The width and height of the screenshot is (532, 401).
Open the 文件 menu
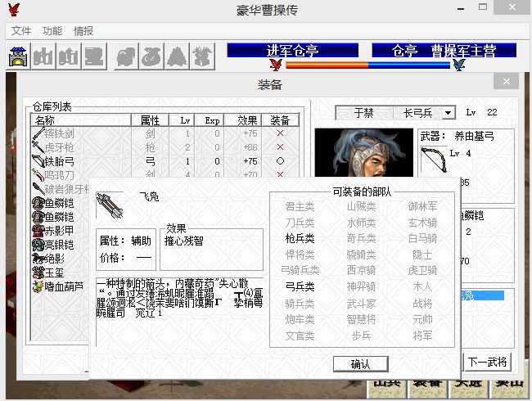pos(21,31)
